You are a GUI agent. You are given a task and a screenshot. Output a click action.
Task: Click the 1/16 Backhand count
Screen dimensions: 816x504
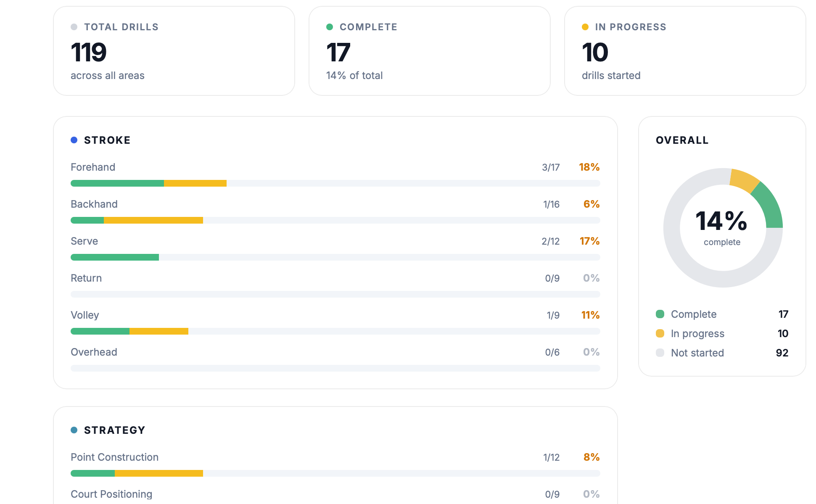[551, 204]
